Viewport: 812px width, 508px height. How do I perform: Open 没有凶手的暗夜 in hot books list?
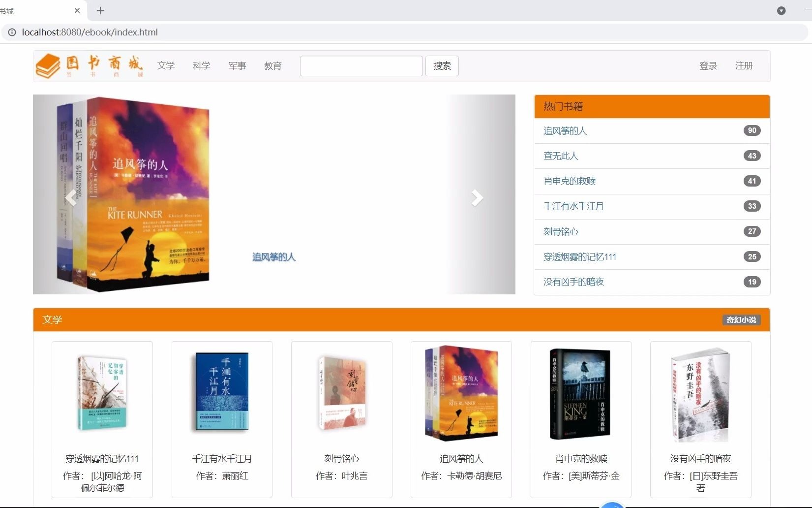[573, 282]
